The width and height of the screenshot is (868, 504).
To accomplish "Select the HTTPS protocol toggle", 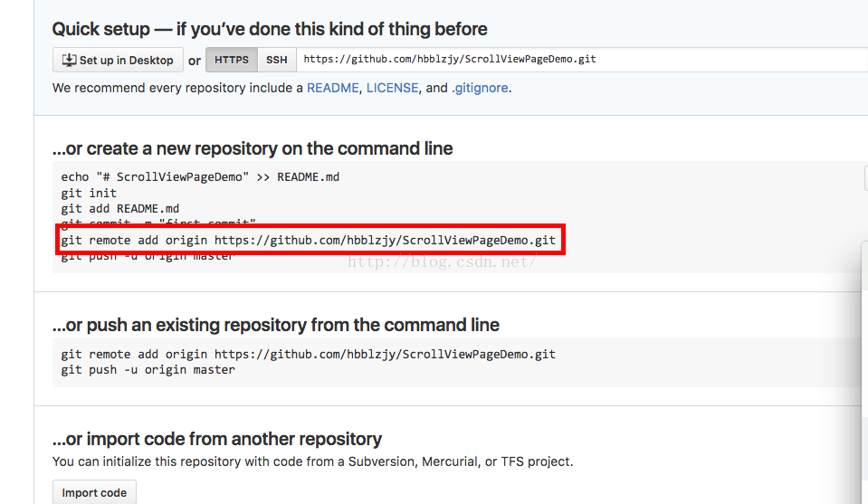I will click(232, 60).
